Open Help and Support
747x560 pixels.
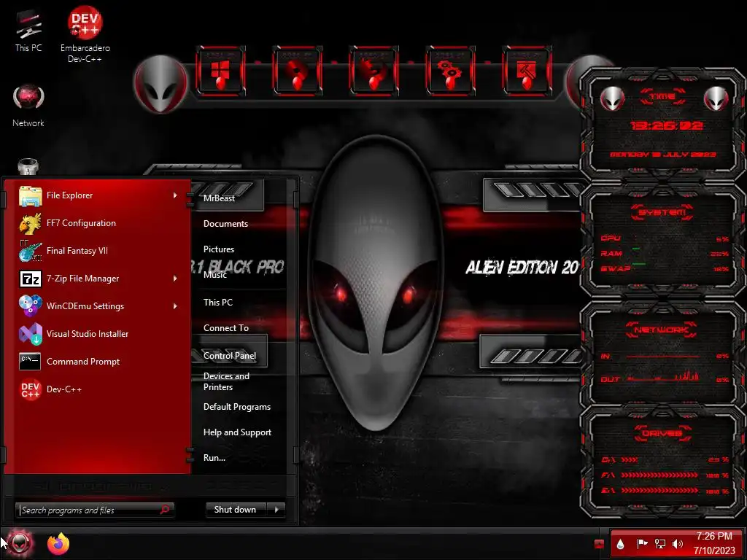(x=237, y=433)
